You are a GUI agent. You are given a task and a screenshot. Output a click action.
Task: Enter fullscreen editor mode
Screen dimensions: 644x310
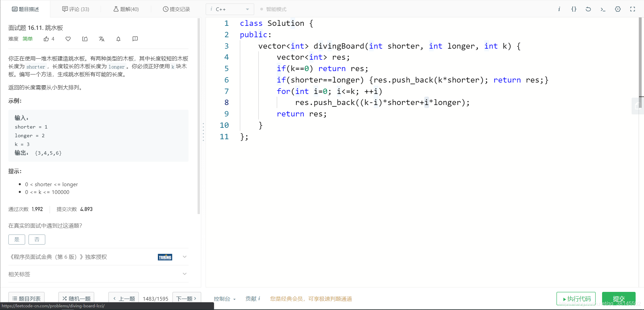[633, 9]
